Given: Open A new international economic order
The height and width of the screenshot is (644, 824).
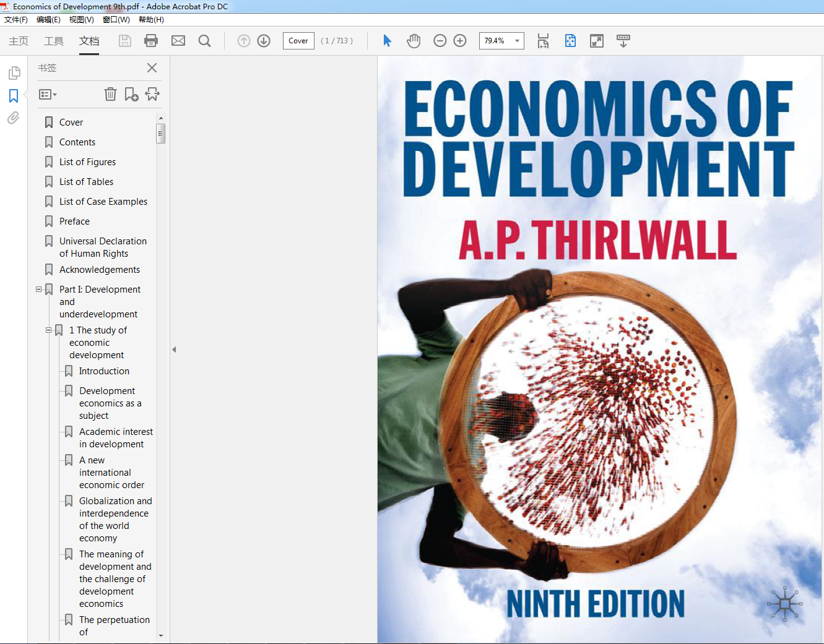Looking at the screenshot, I should [111, 473].
